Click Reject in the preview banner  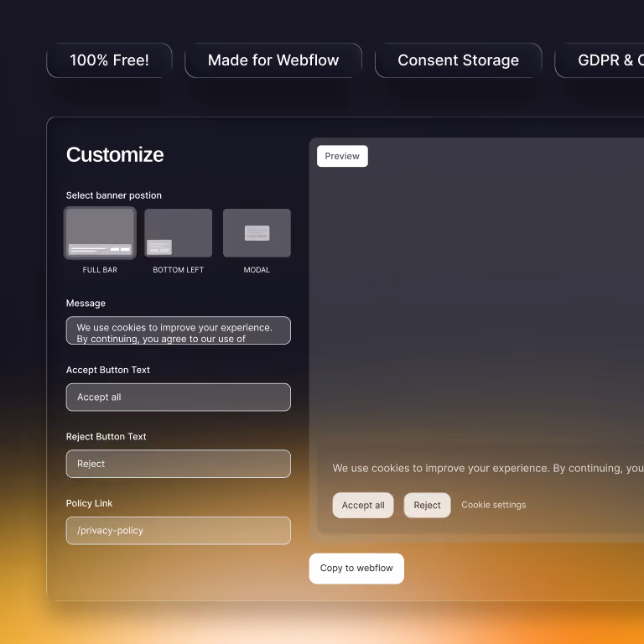pos(427,505)
